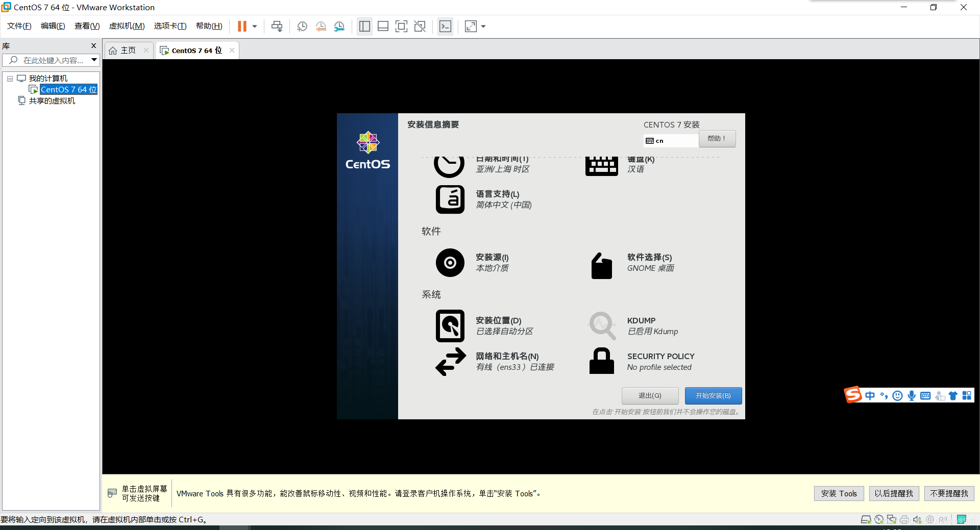The image size is (980, 530).
Task: Select CentOS 7 64 位 in the library tree
Action: tap(68, 90)
